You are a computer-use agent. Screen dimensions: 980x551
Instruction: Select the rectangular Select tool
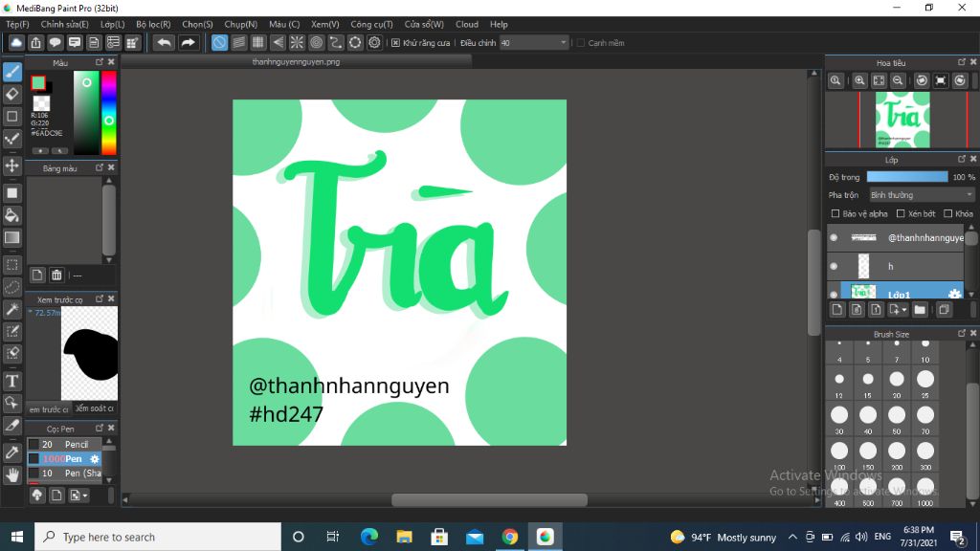pyautogui.click(x=11, y=265)
